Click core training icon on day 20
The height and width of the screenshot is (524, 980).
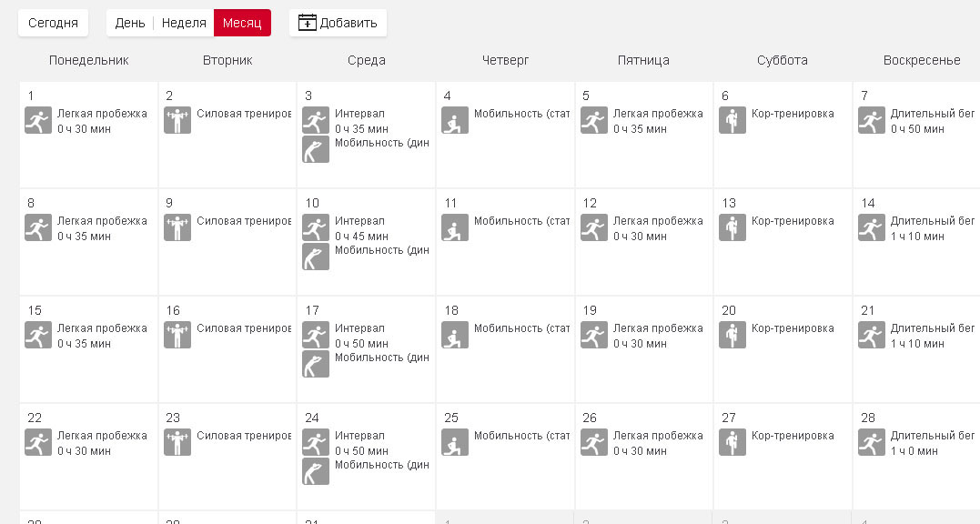732,336
